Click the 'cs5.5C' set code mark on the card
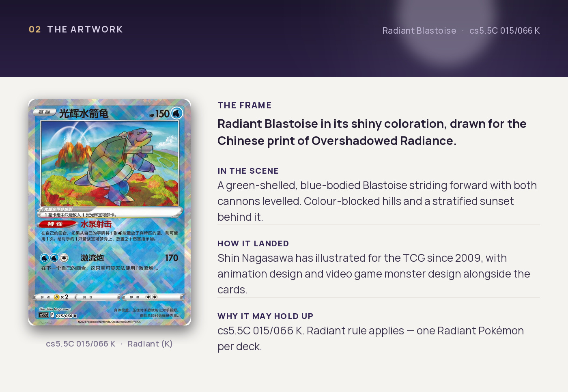The width and height of the screenshot is (568, 392). [44, 315]
